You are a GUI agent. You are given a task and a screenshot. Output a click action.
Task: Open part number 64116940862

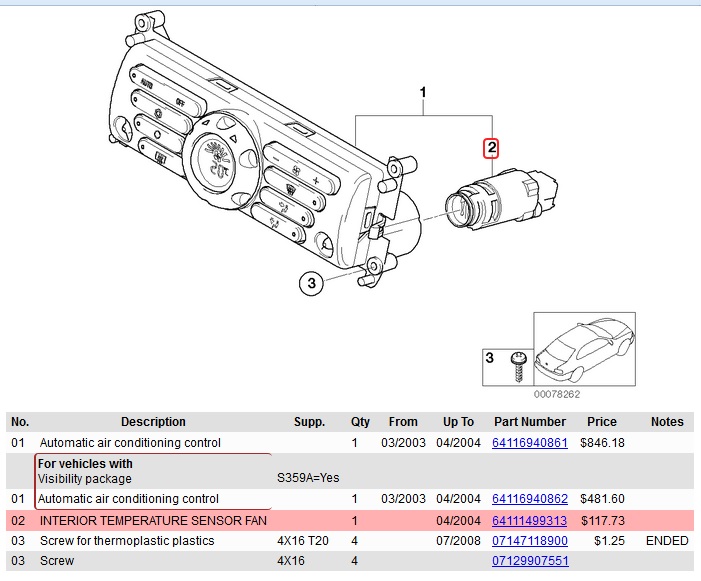(x=530, y=498)
